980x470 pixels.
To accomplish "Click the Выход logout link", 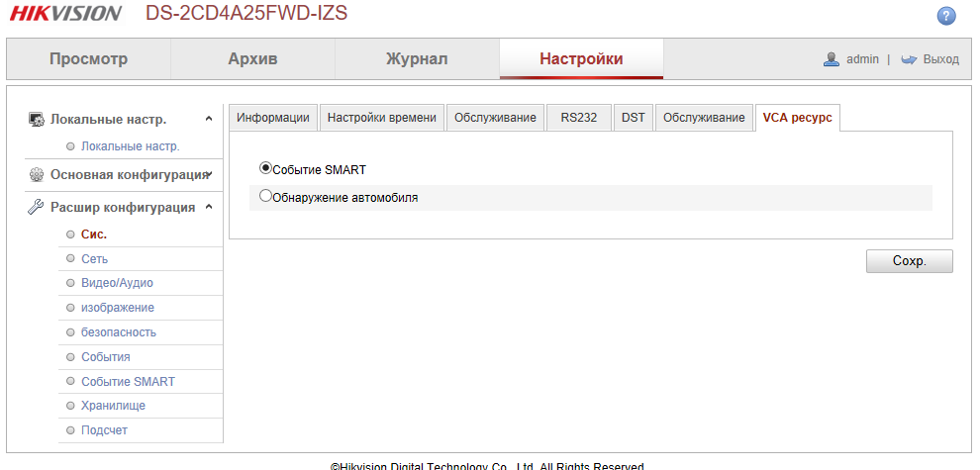I will [940, 59].
